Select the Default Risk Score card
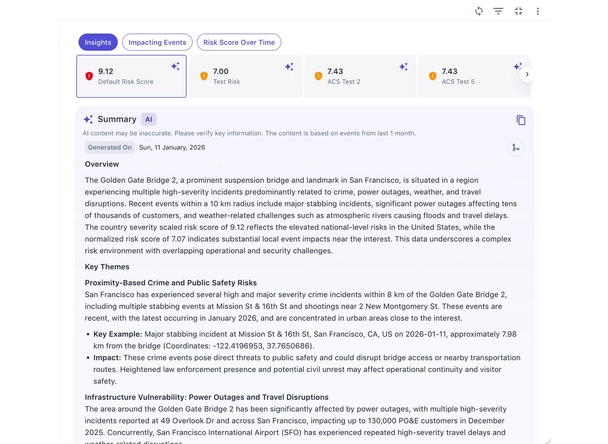This screenshot has width=608, height=444. tap(131, 76)
